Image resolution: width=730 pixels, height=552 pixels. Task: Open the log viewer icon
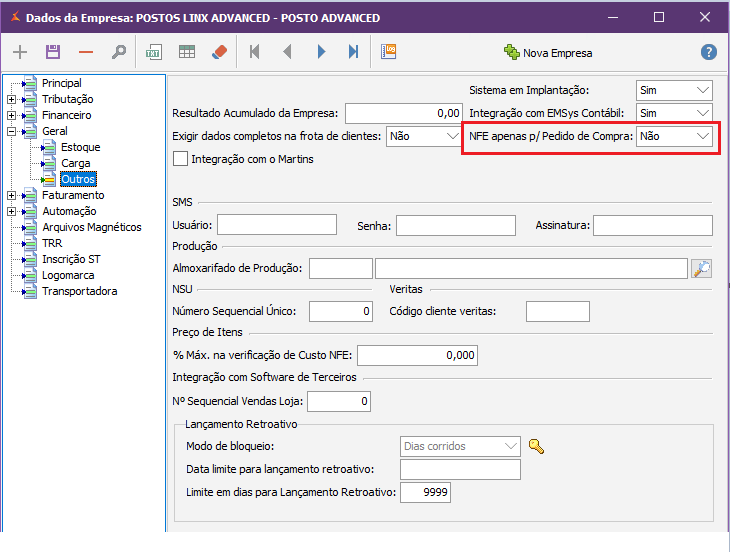point(388,52)
